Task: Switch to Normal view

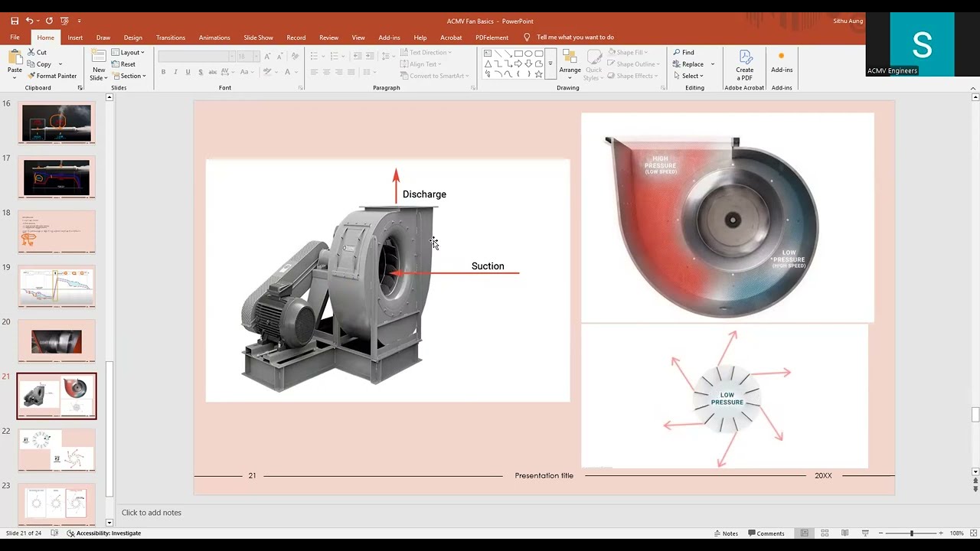Action: [804, 533]
